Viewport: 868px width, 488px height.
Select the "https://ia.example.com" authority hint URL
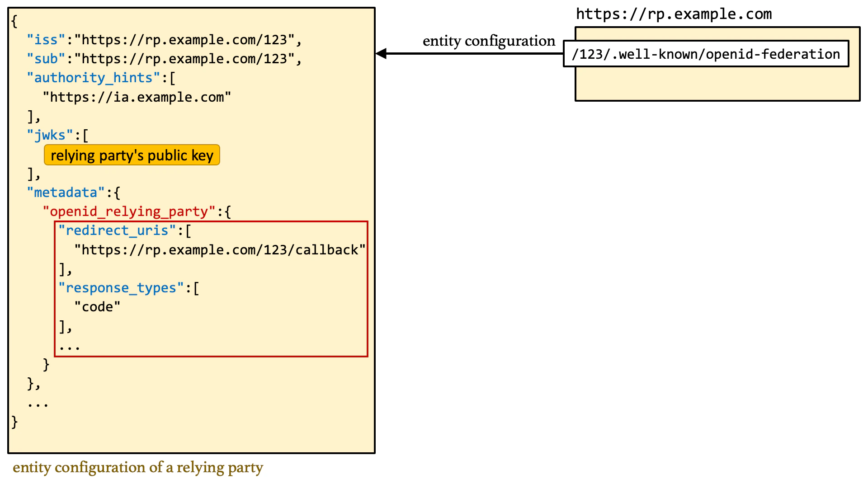click(137, 97)
